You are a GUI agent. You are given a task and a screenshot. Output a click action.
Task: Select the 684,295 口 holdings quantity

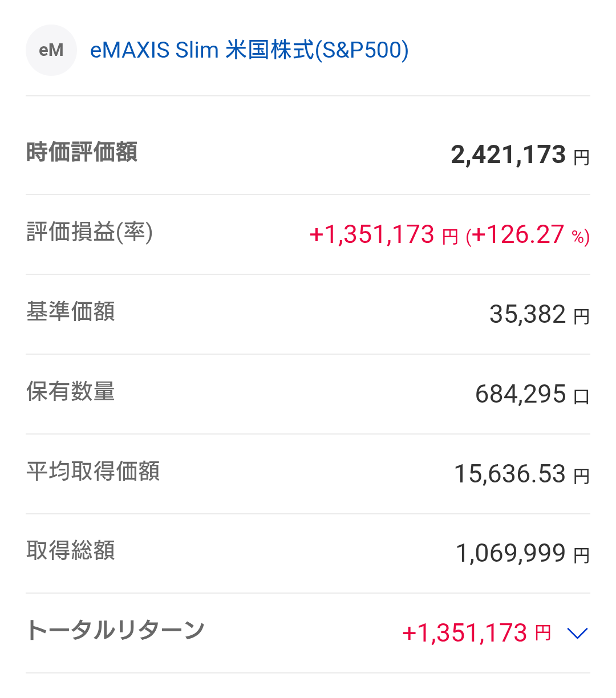532,395
